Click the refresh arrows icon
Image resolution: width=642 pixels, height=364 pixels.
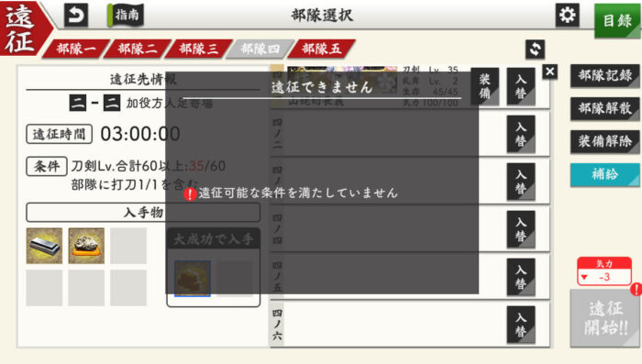click(535, 50)
